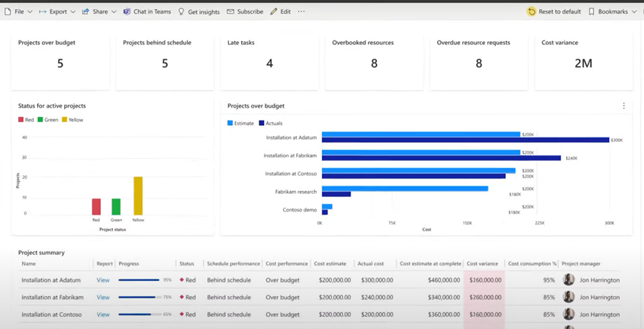The width and height of the screenshot is (644, 329).
Task: Click the Edit pencil icon
Action: point(274,11)
